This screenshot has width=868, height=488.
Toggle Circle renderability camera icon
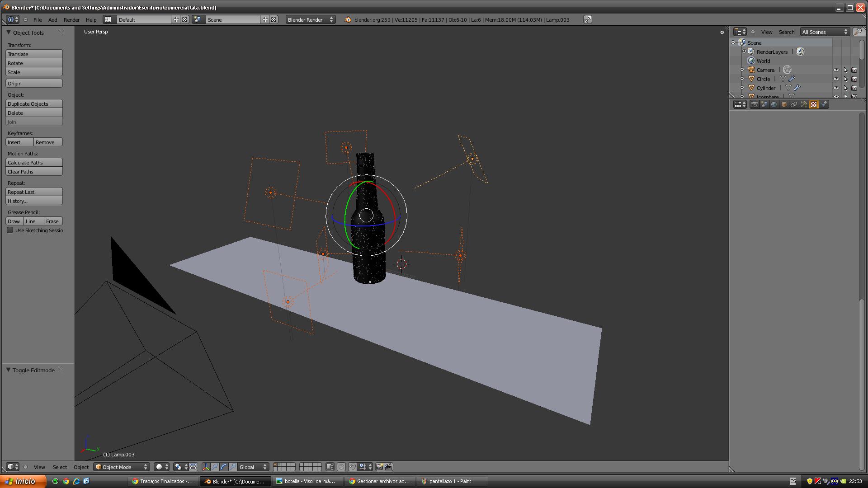click(854, 79)
